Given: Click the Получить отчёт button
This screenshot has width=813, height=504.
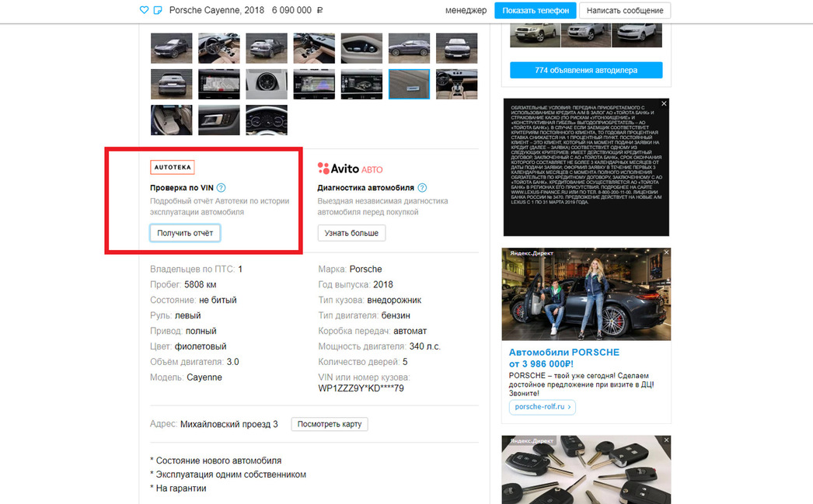Looking at the screenshot, I should point(185,233).
